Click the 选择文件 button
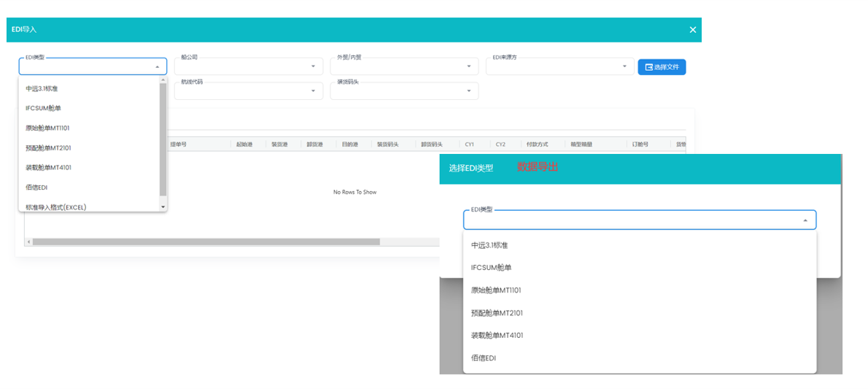 click(662, 67)
